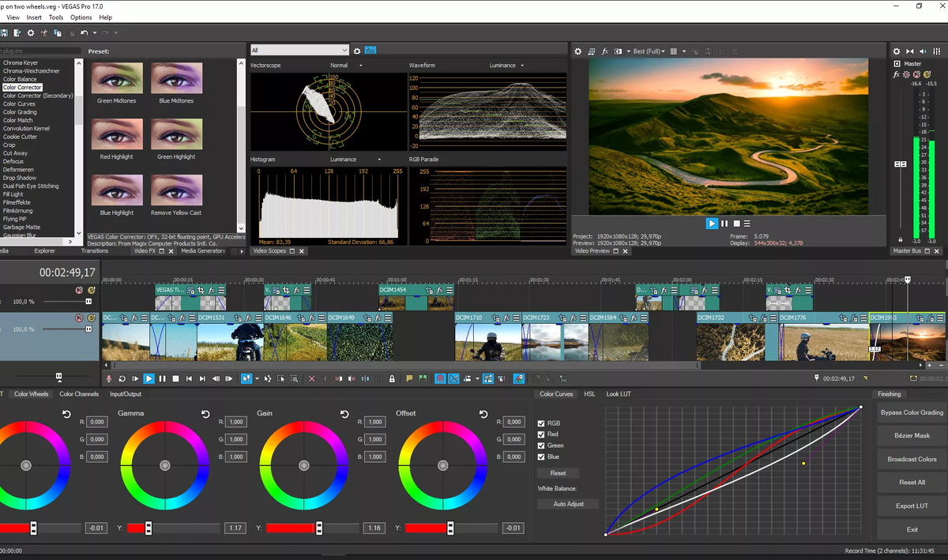This screenshot has height=560, width=948.
Task: Mute the second video track
Action: click(79, 318)
